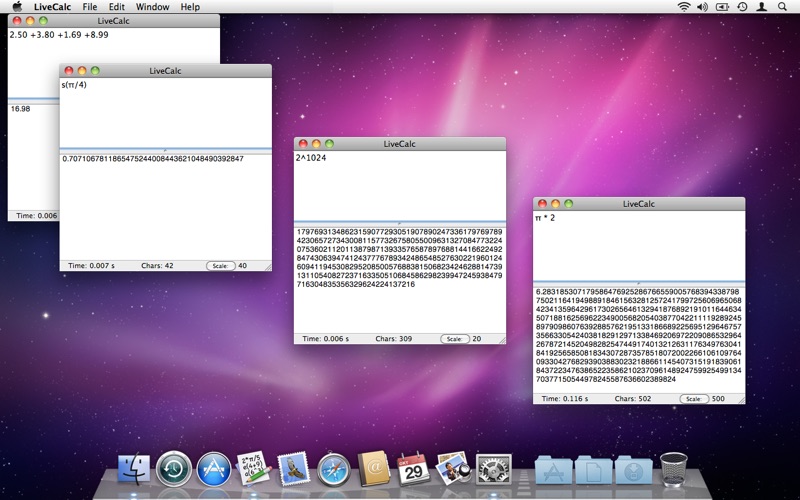
Task: Open iCal calendar in the Dock
Action: coord(413,469)
